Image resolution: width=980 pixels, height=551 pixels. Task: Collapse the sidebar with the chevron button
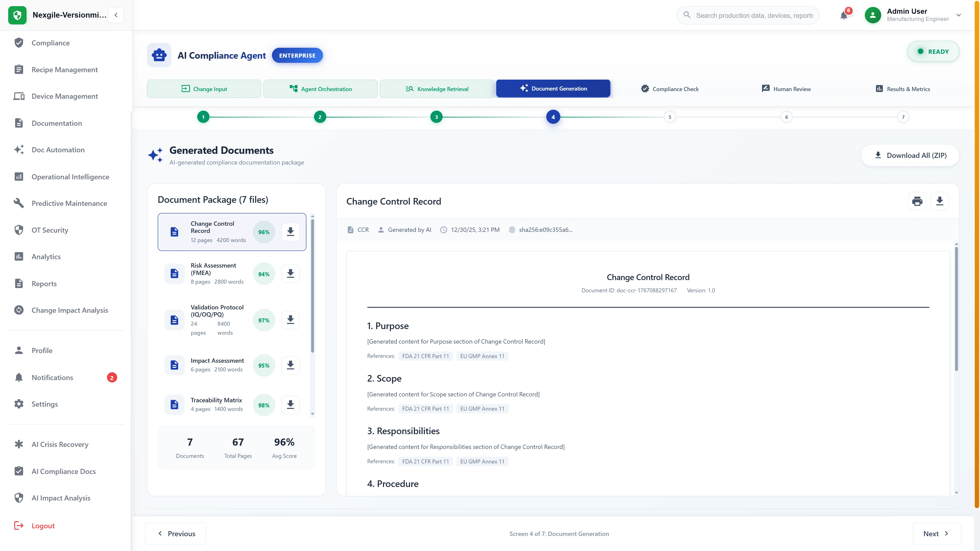tap(116, 15)
